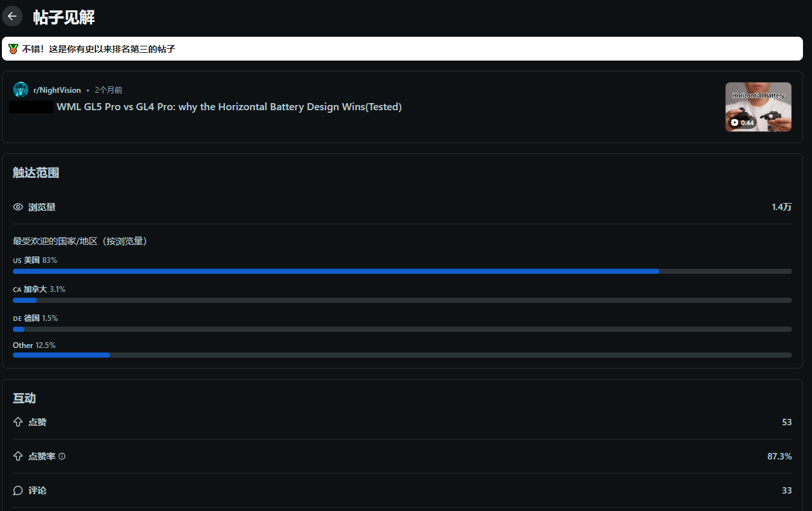Click the 点赞率 label text
Image resolution: width=812 pixels, height=511 pixels.
pyautogui.click(x=42, y=456)
